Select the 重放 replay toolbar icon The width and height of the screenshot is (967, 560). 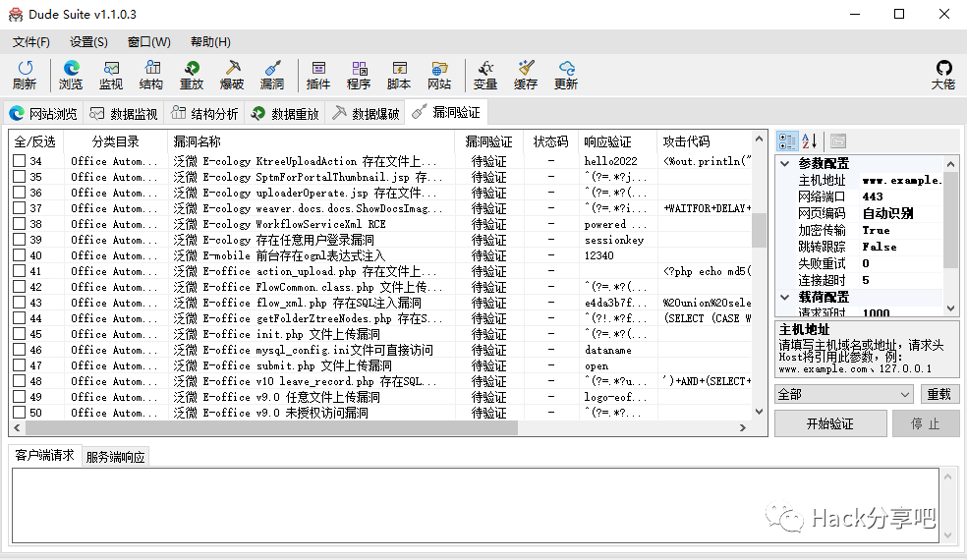192,76
